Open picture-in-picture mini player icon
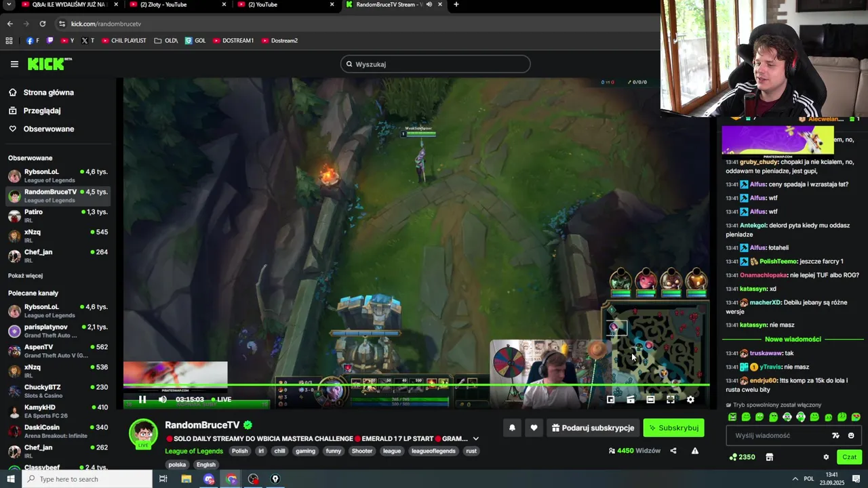The width and height of the screenshot is (868, 488). coord(610,399)
